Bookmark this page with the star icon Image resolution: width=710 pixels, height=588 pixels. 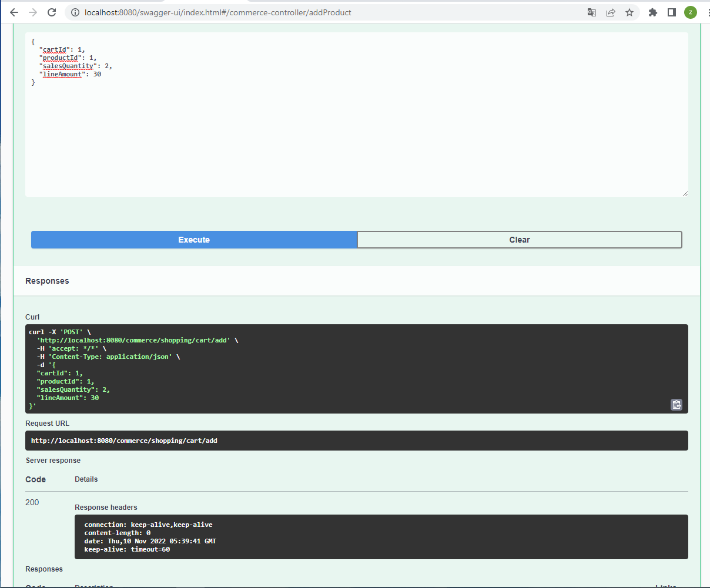pos(629,12)
